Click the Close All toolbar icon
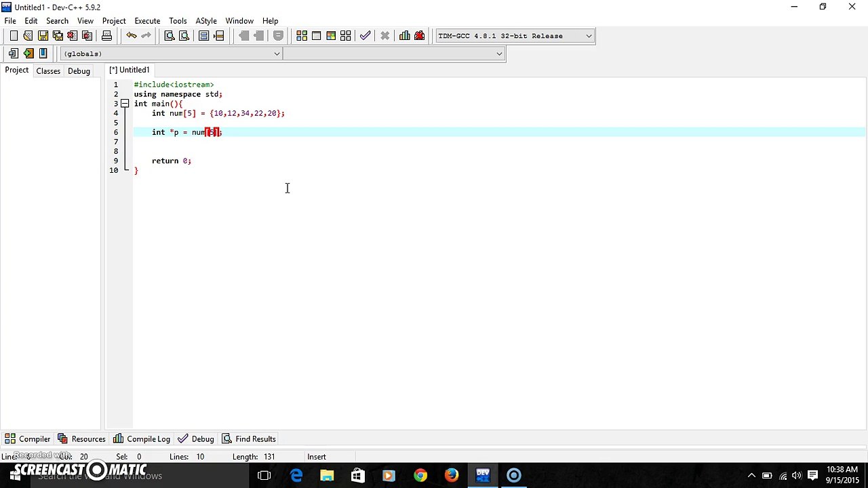Image resolution: width=868 pixels, height=488 pixels. [x=87, y=36]
